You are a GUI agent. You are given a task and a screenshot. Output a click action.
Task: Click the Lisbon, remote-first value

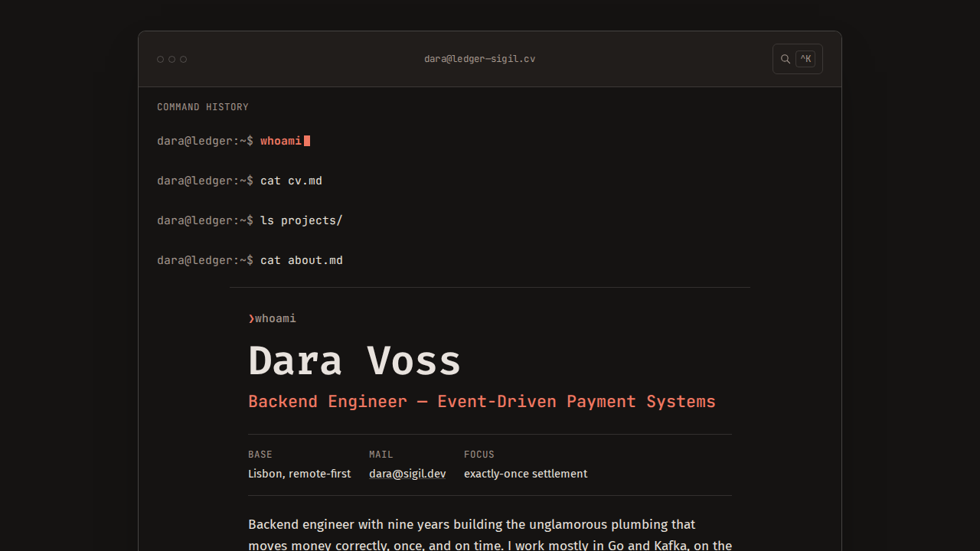pyautogui.click(x=299, y=474)
